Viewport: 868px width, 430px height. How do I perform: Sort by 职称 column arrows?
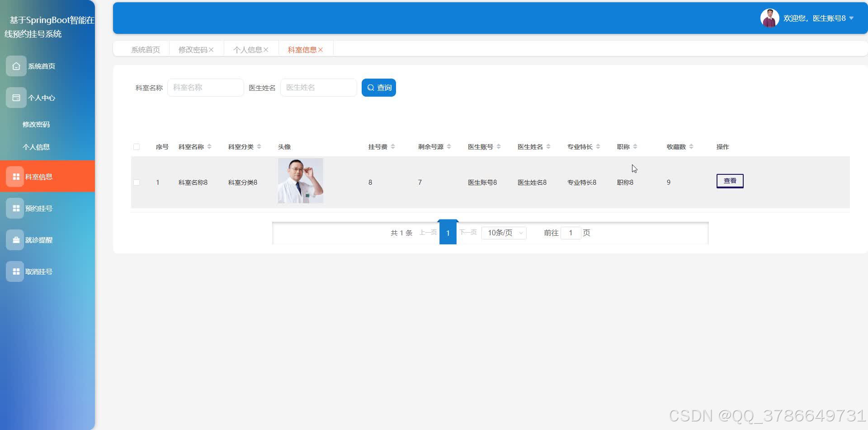click(635, 147)
